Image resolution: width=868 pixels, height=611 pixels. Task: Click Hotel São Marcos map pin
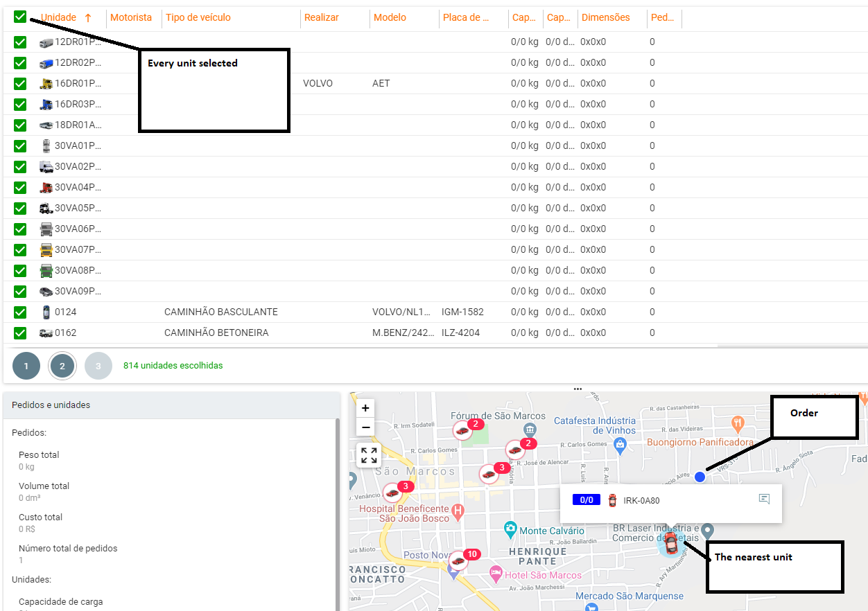(496, 574)
